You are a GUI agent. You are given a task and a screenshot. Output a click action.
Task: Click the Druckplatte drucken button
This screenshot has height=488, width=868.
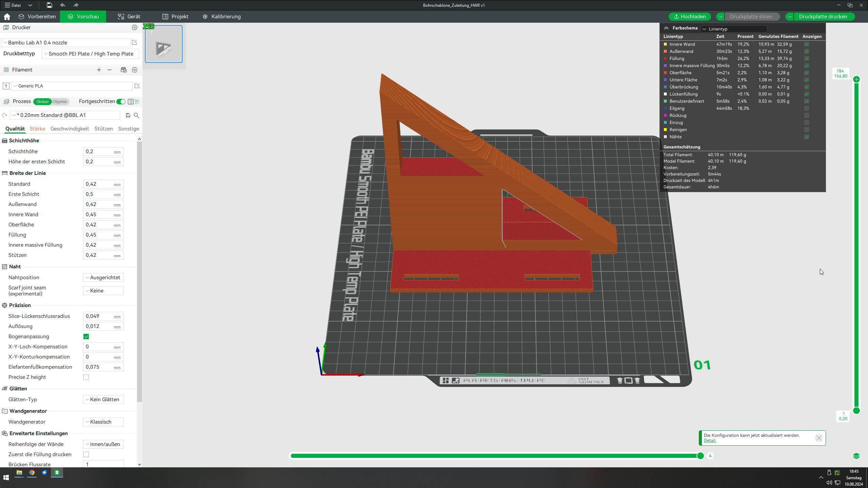823,17
